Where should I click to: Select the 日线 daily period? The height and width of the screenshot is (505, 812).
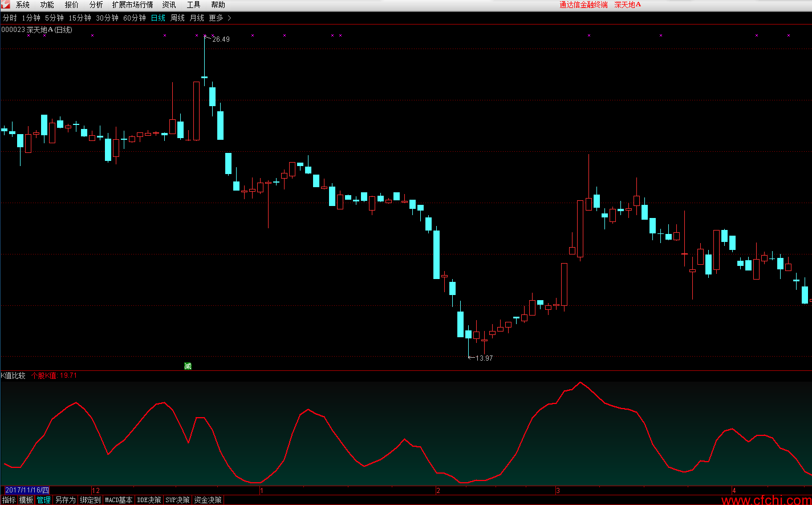coord(158,18)
